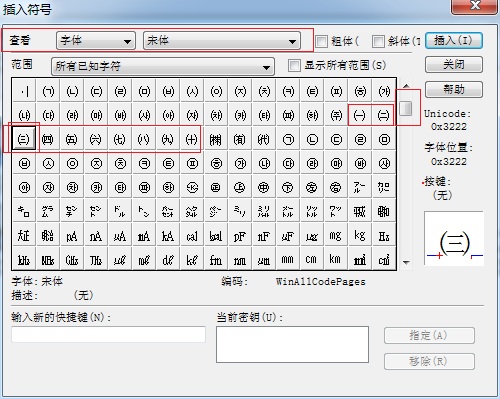Select the parenthesized 九 symbol

click(x=168, y=139)
